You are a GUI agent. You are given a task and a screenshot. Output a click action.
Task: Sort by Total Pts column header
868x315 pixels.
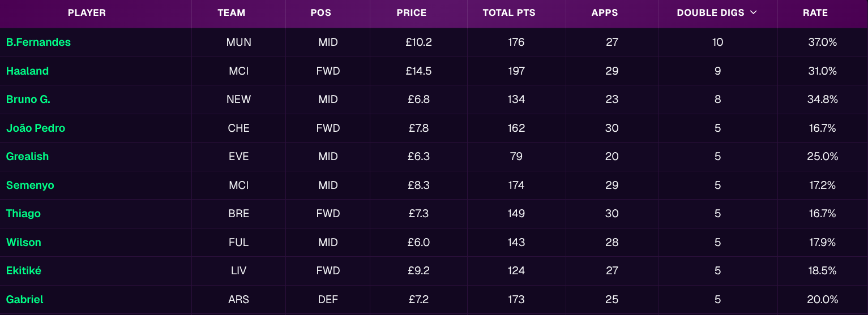click(x=509, y=13)
